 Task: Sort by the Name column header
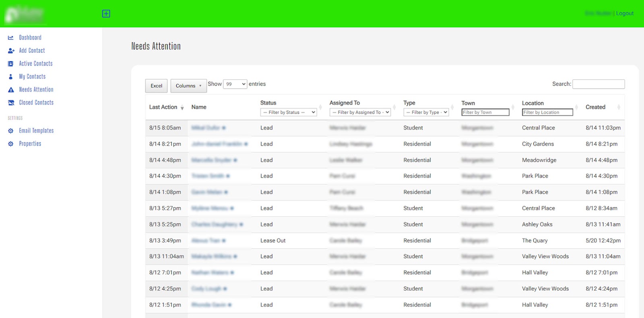click(199, 107)
